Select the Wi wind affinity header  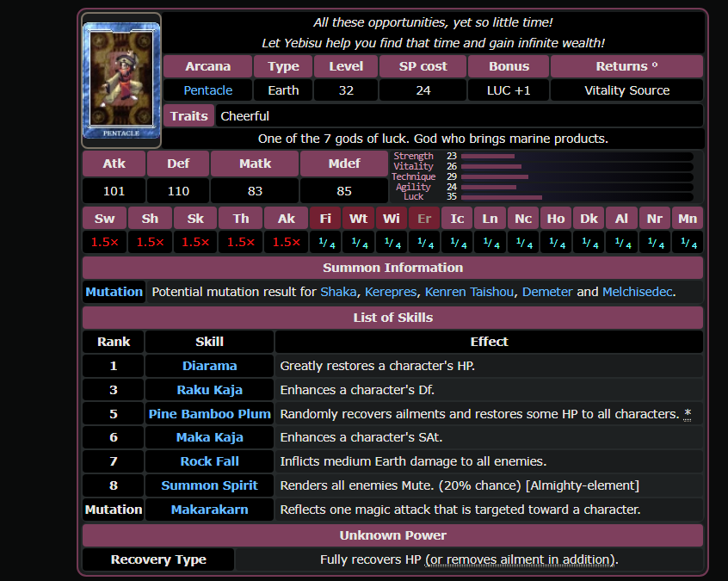pos(392,219)
